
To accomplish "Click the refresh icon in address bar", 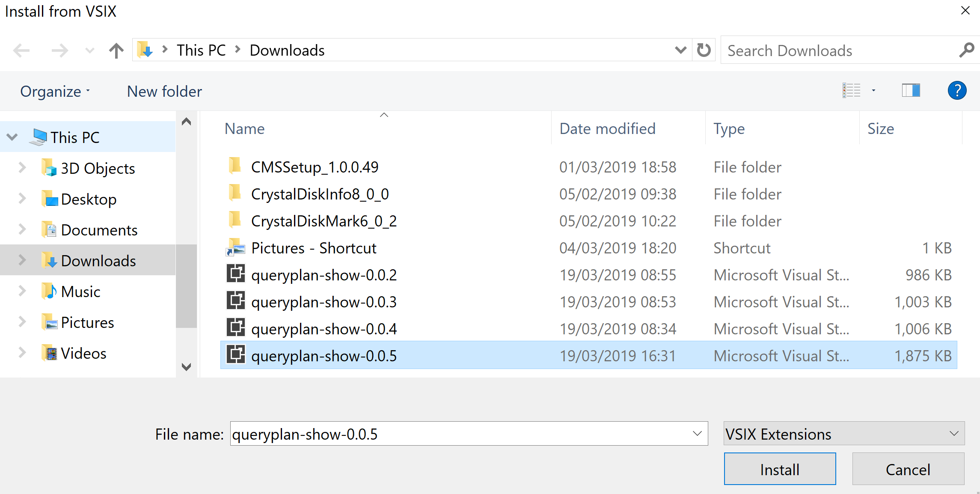I will (x=704, y=51).
